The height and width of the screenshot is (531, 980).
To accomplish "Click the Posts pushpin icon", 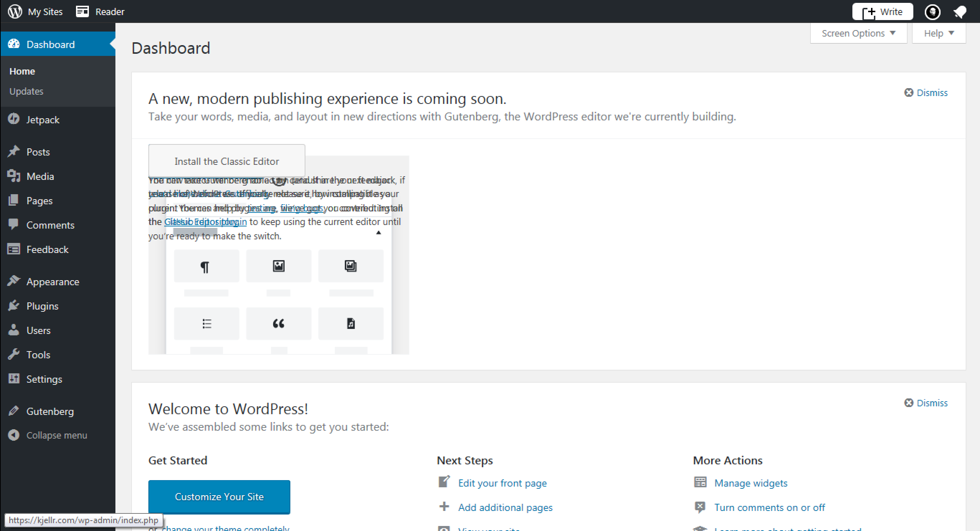I will pos(14,152).
